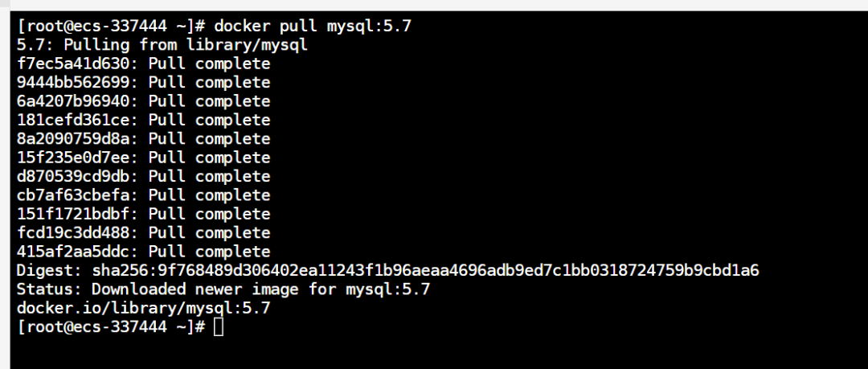Viewport: 868px width, 369px height.
Task: Click the word 'Digest:' label
Action: click(49, 270)
